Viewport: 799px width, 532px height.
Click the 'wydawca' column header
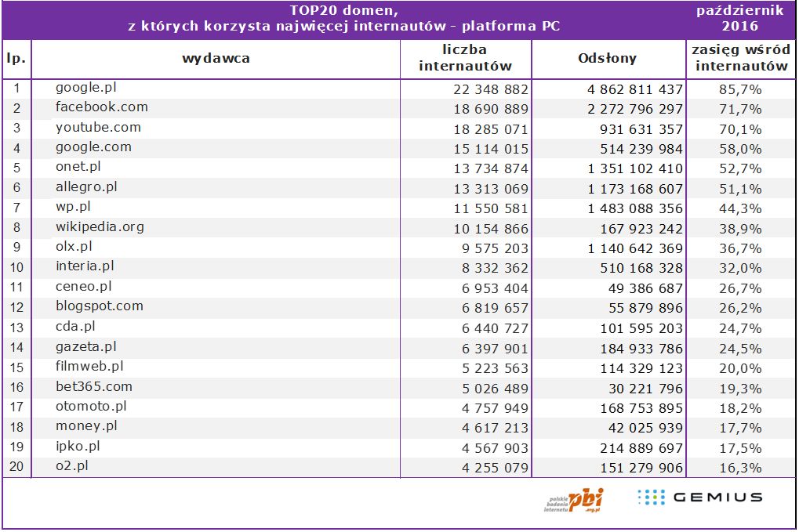pyautogui.click(x=216, y=59)
